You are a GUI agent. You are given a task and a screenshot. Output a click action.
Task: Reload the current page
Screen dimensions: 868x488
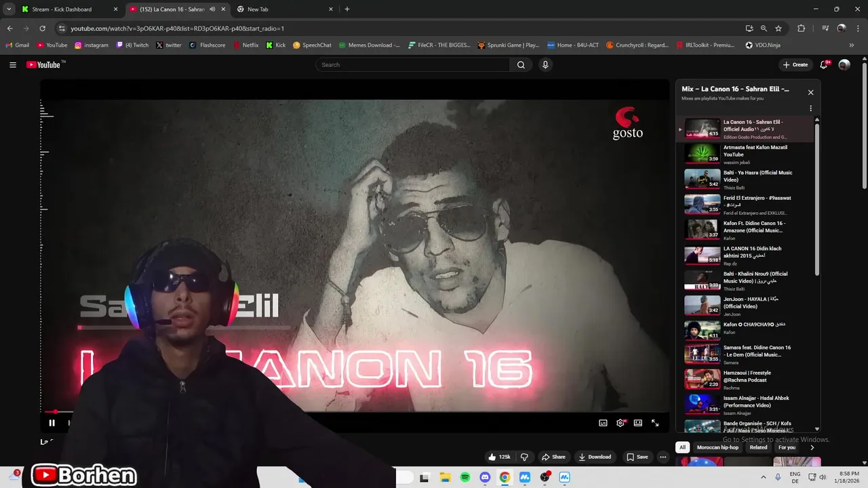click(x=42, y=28)
